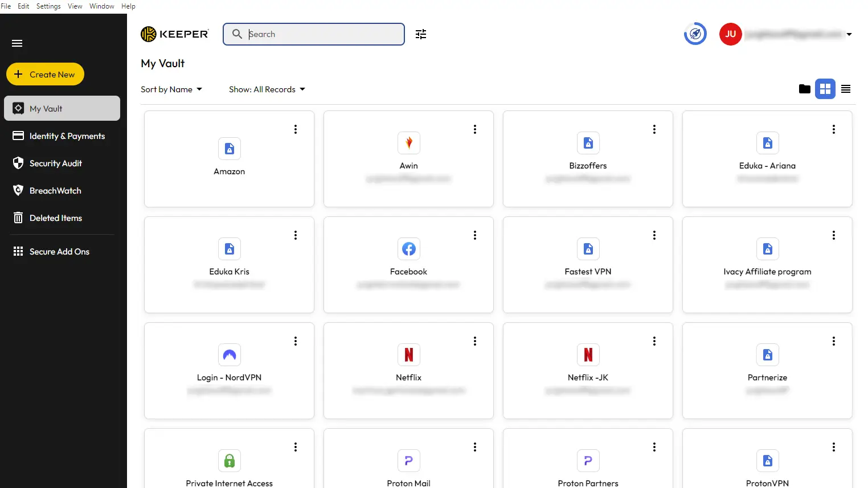Open the Proton Mail record icon
The width and height of the screenshot is (868, 488).
pos(409,461)
